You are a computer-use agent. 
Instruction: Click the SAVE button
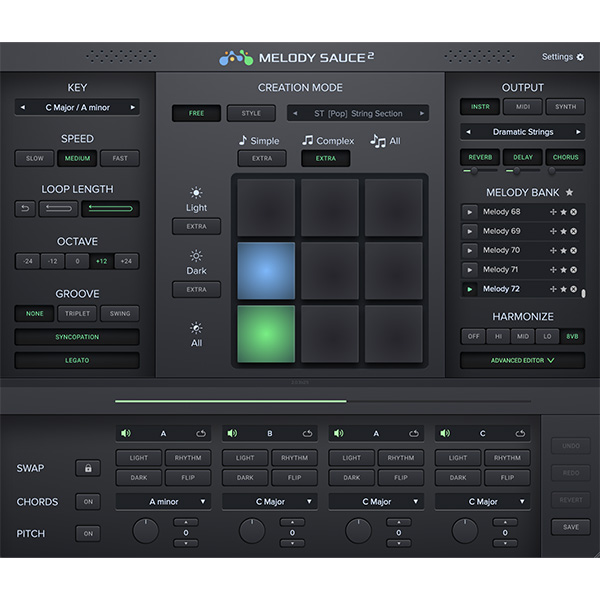(x=571, y=527)
